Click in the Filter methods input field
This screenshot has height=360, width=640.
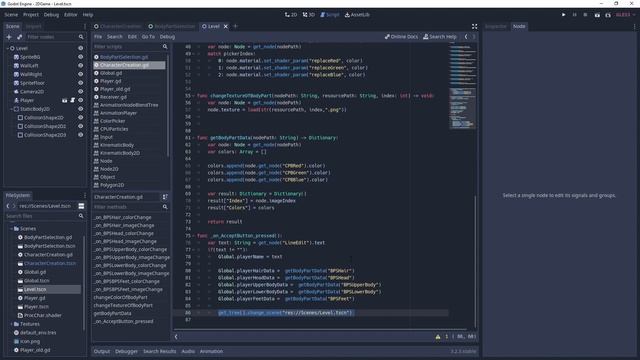tap(127, 207)
